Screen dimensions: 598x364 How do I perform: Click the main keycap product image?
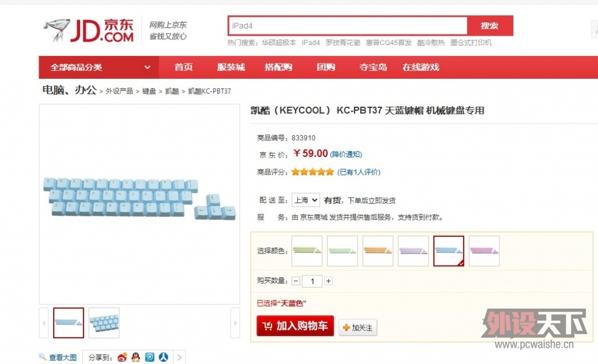140,204
